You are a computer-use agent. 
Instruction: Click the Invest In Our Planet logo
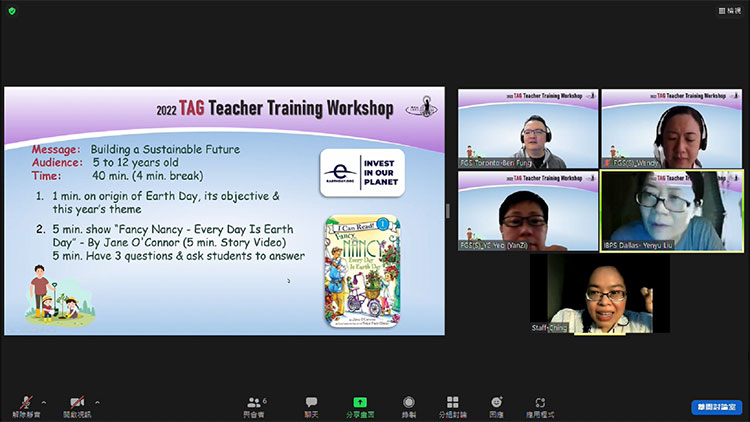click(362, 173)
